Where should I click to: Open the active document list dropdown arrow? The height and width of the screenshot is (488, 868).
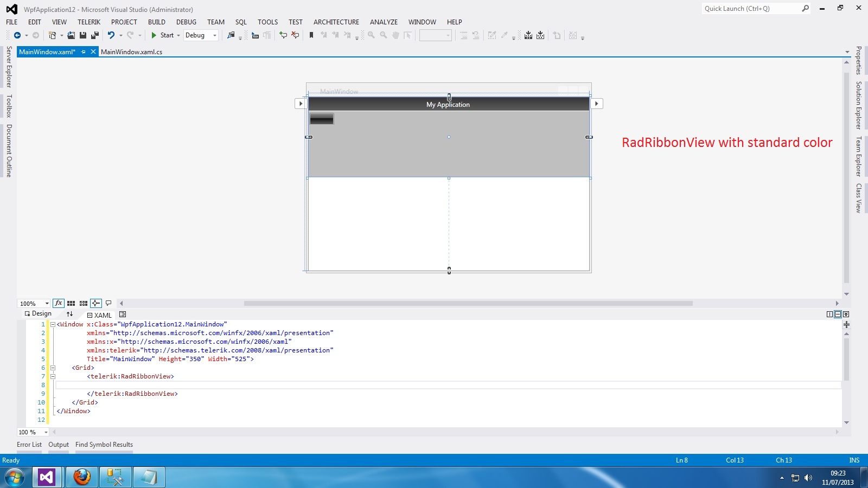(847, 52)
